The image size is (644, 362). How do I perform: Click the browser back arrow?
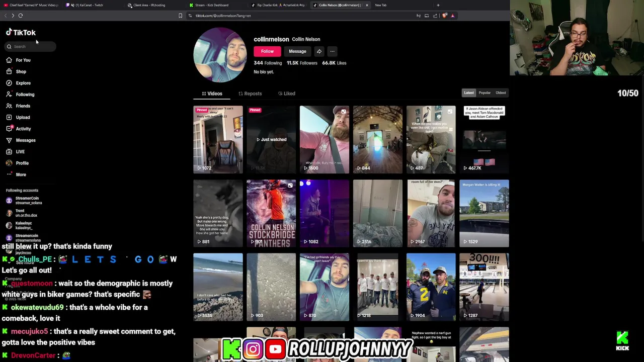pos(6,16)
